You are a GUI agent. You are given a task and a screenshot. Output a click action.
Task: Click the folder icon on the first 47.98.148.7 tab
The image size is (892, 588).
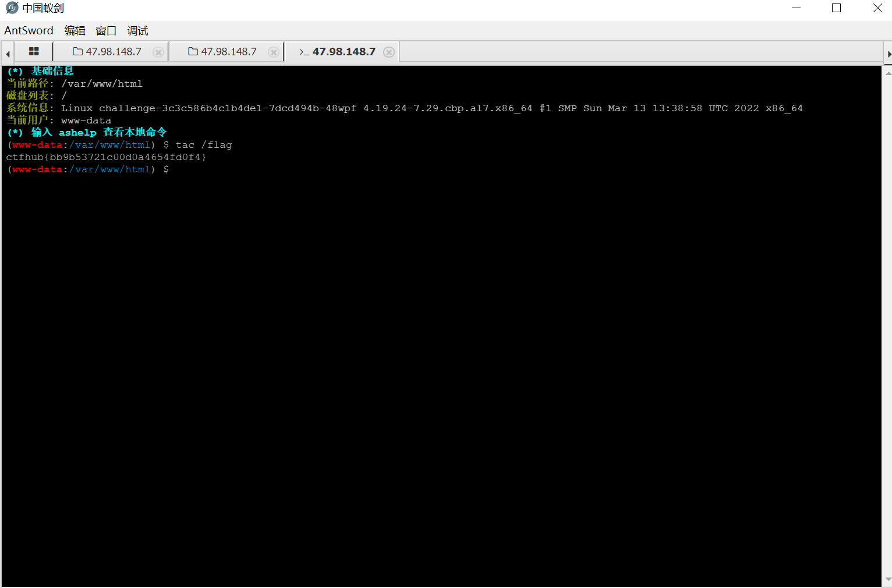pos(77,51)
